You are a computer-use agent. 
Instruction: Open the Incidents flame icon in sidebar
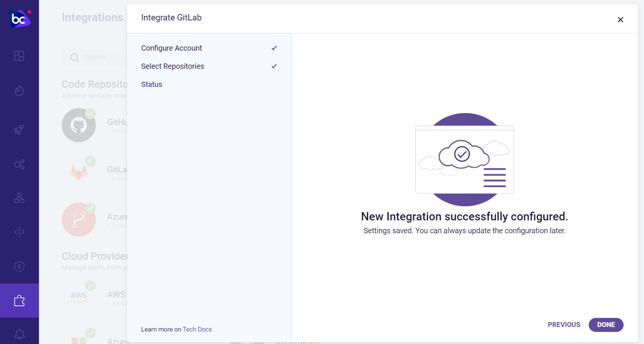click(x=19, y=91)
